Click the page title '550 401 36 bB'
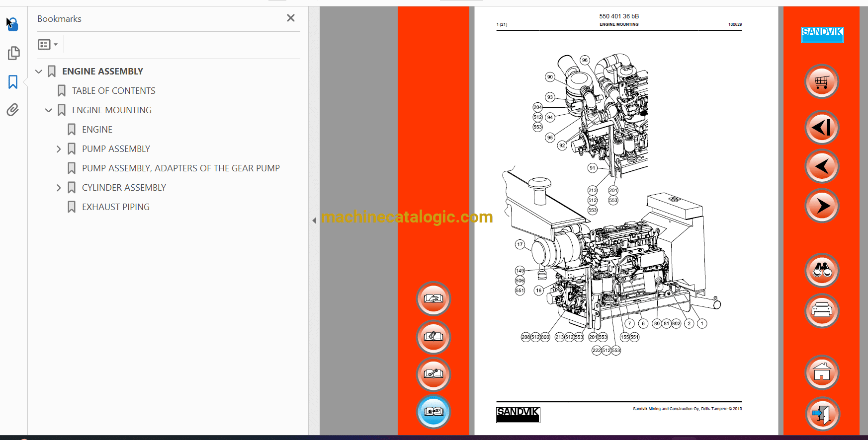Viewport: 868px width, 440px height. point(619,16)
